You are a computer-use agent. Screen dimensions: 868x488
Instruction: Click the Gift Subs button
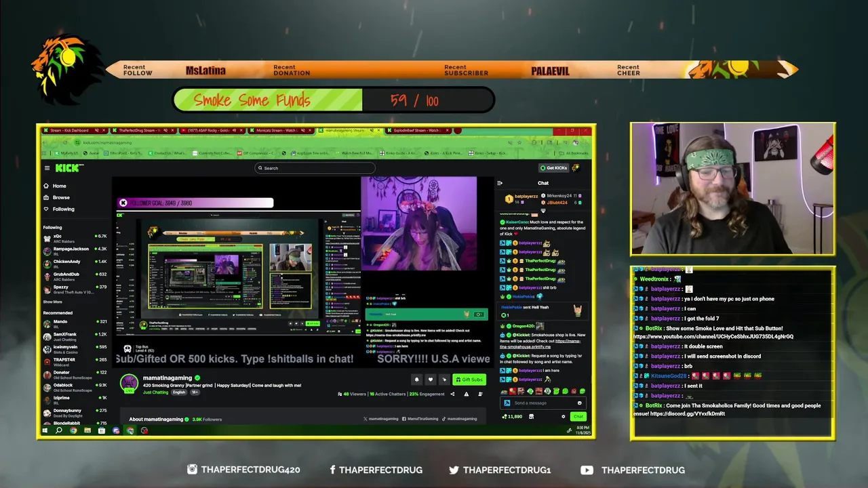coord(469,380)
